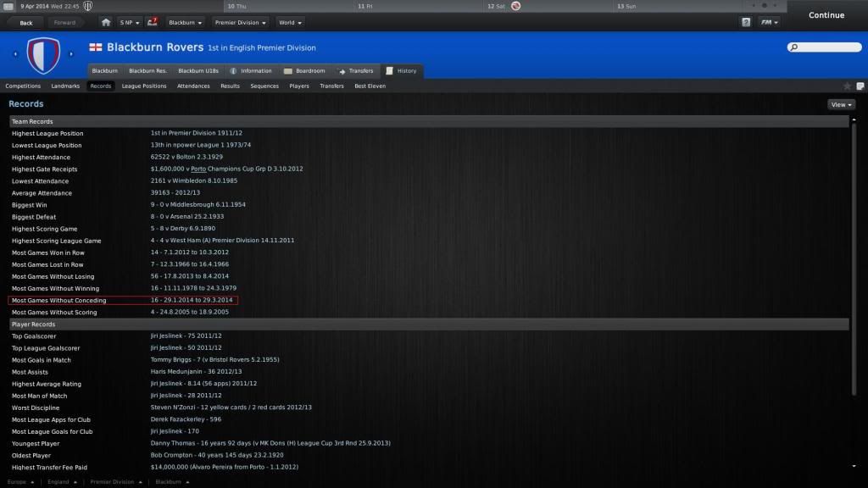Open the Attendances section
The width and height of the screenshot is (868, 488).
coord(193,86)
